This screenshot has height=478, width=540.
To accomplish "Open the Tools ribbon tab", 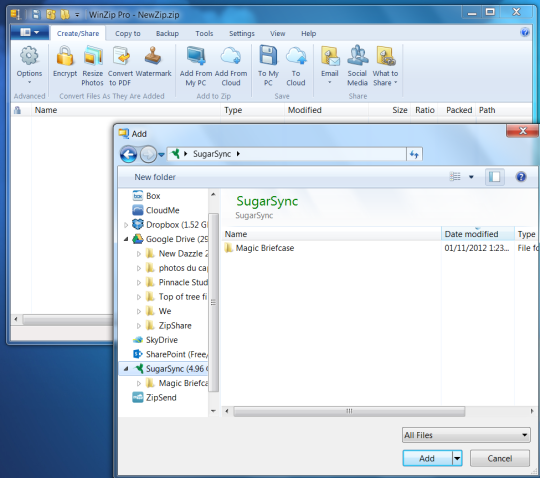I will click(204, 33).
